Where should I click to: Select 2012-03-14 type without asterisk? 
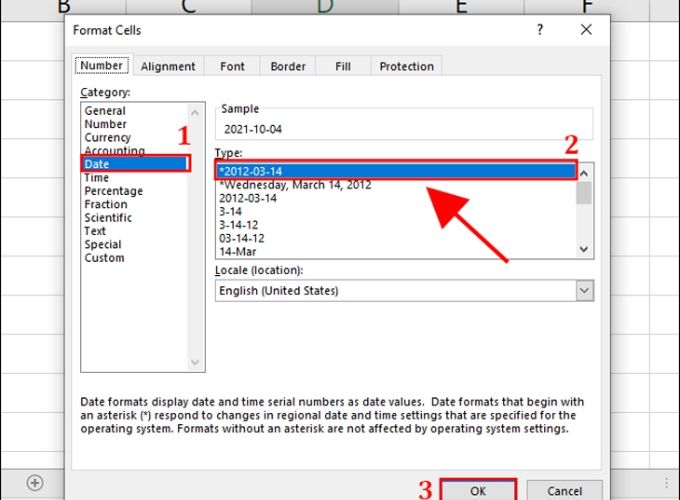click(x=248, y=198)
